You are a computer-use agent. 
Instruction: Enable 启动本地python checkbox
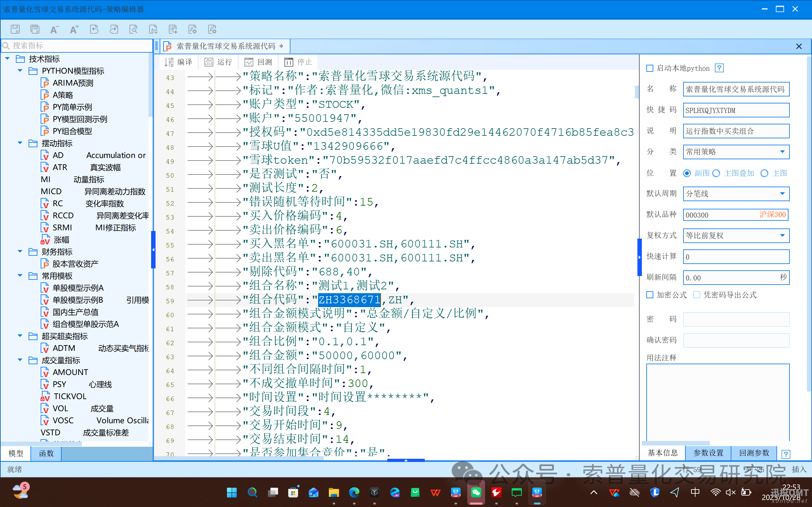tap(650, 69)
